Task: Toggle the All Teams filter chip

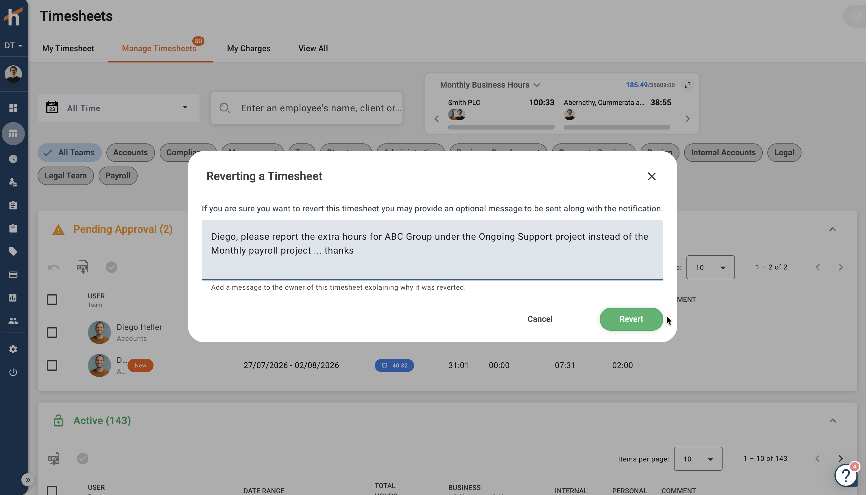Action: [70, 153]
